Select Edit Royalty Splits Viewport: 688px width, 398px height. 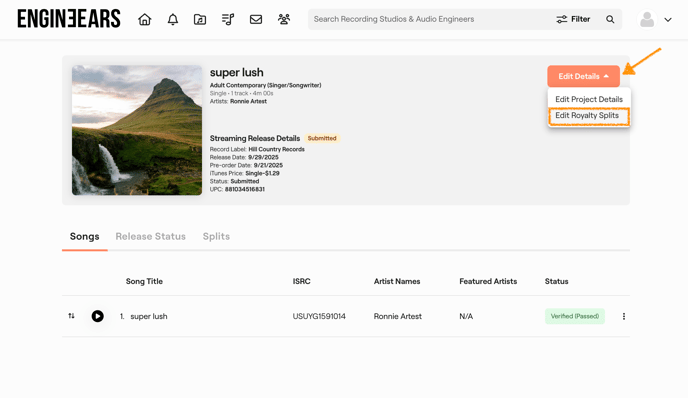(x=587, y=115)
